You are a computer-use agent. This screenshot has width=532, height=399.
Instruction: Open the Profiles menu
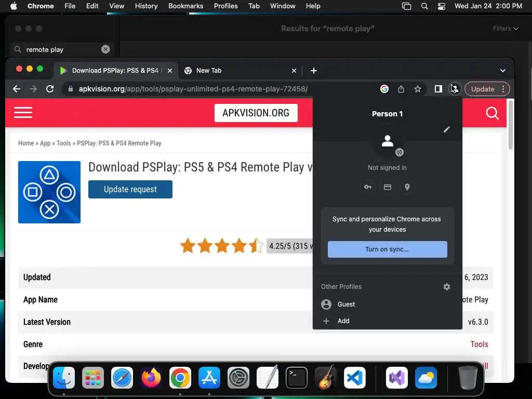[x=225, y=6]
